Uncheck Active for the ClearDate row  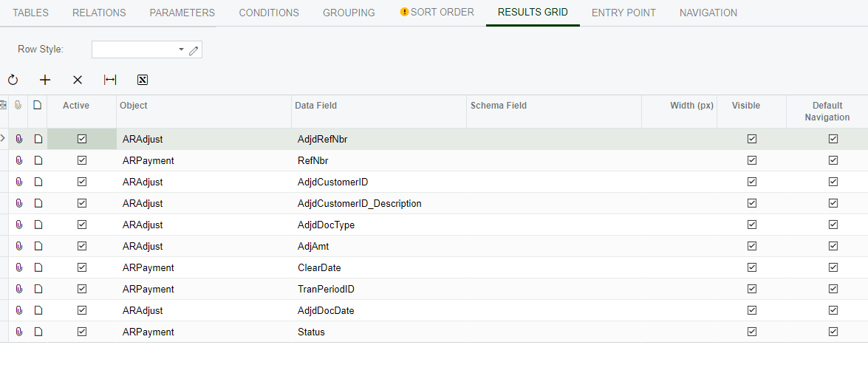click(82, 267)
